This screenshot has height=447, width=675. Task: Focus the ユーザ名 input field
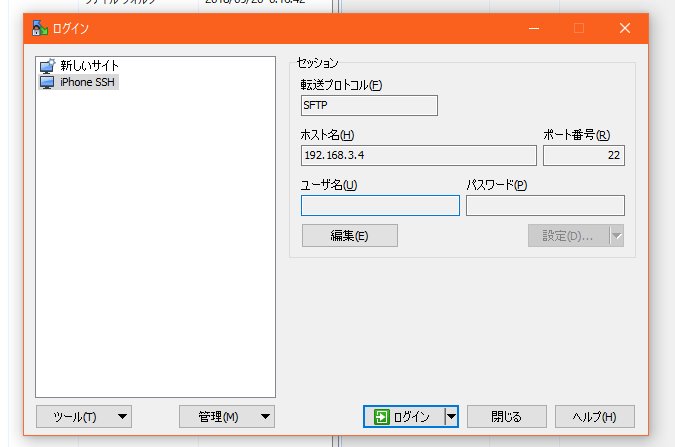click(x=381, y=205)
